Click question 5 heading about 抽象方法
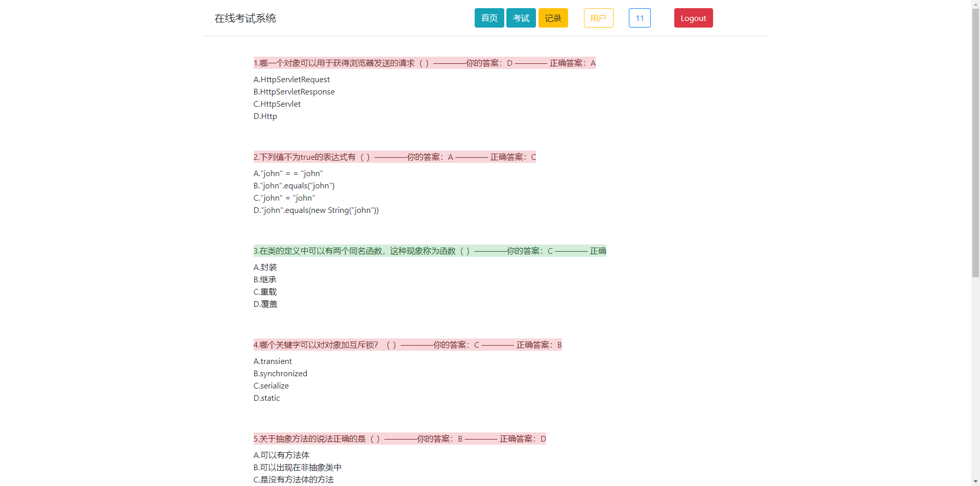Screen dimensions: 980x486 [x=400, y=439]
